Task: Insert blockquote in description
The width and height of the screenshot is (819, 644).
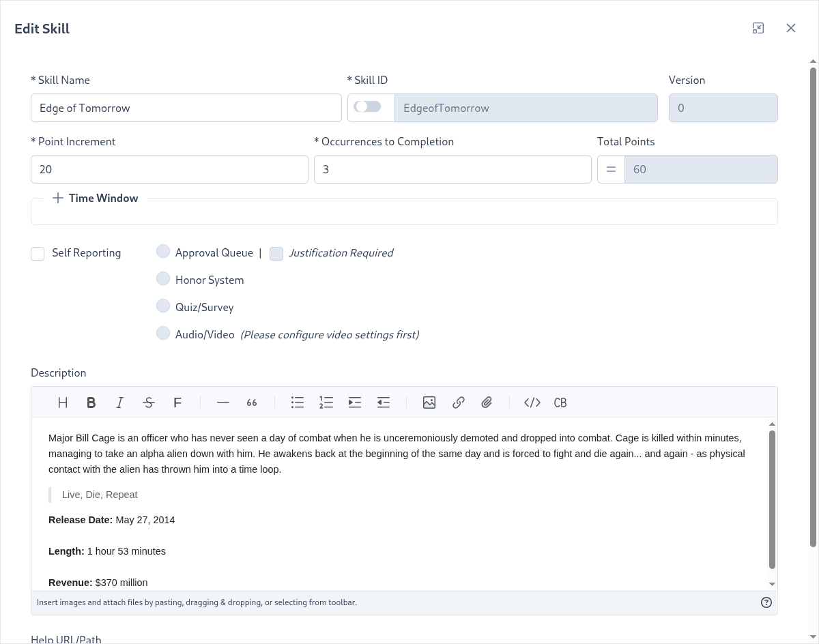Action: point(252,402)
